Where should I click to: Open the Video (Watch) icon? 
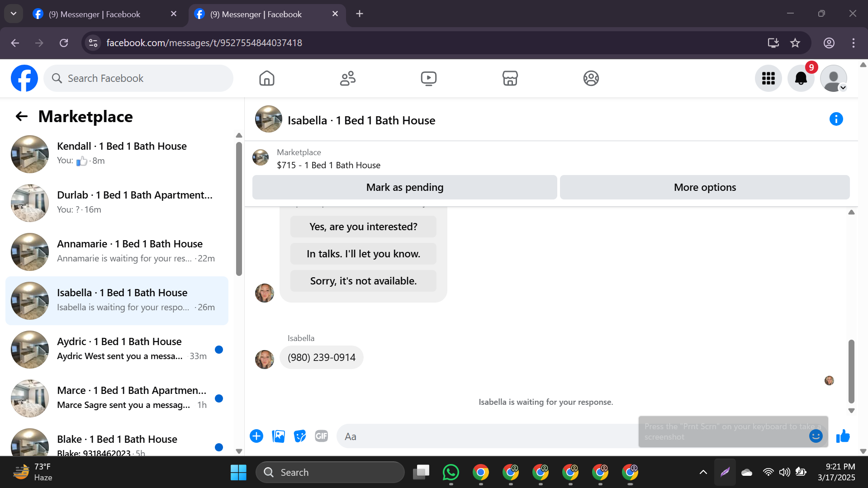pyautogui.click(x=428, y=78)
